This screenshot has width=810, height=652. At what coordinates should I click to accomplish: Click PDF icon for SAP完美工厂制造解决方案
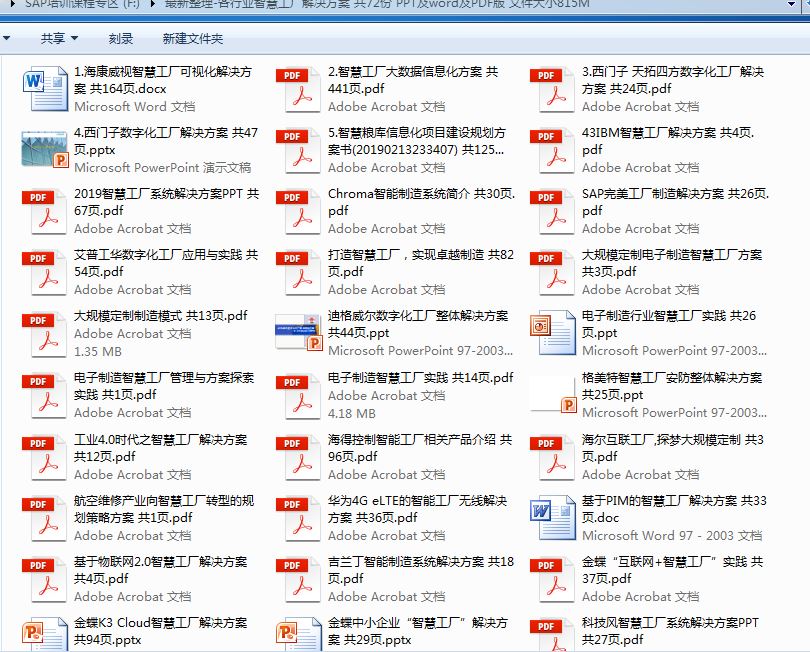[553, 212]
